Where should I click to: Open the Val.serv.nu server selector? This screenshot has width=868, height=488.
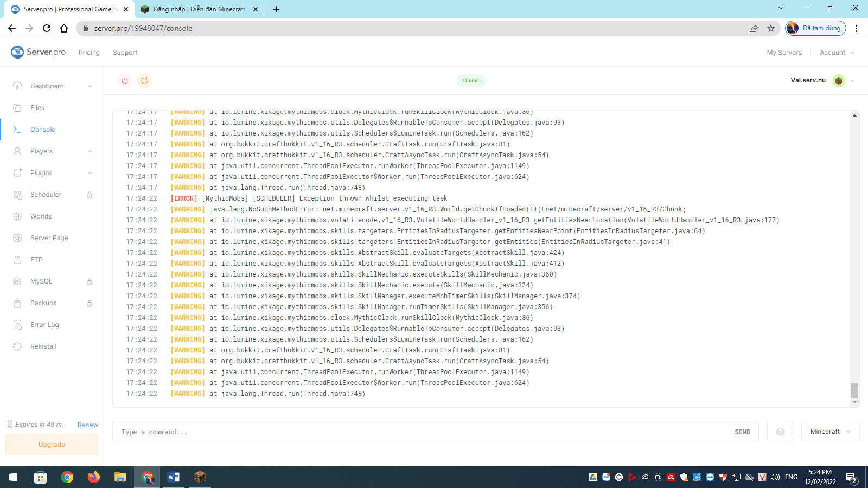click(x=822, y=80)
